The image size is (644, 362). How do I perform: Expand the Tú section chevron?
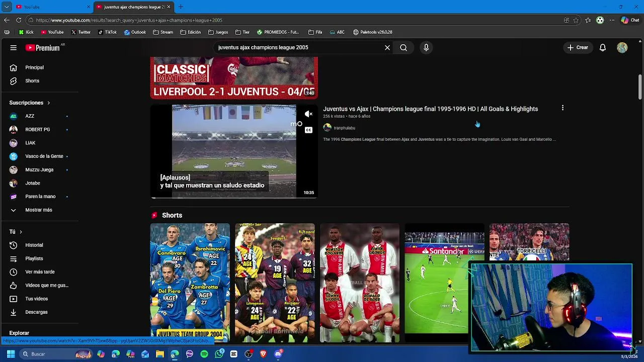(21, 232)
